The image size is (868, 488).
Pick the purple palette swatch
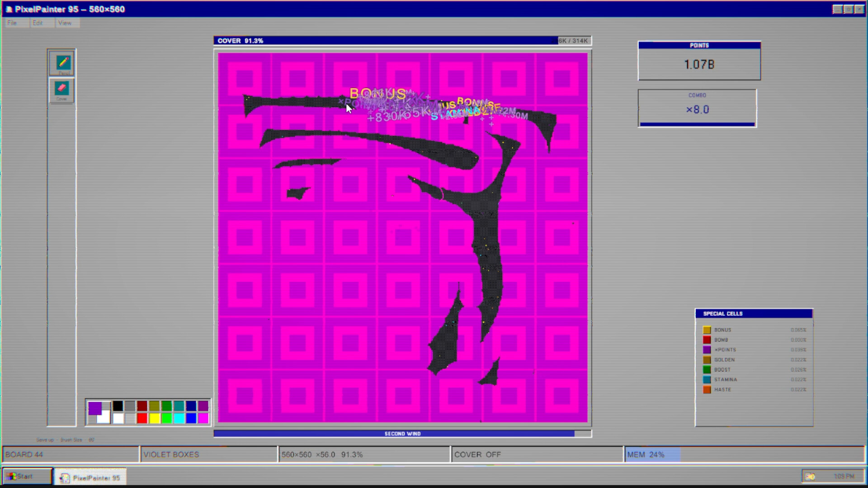pyautogui.click(x=203, y=406)
